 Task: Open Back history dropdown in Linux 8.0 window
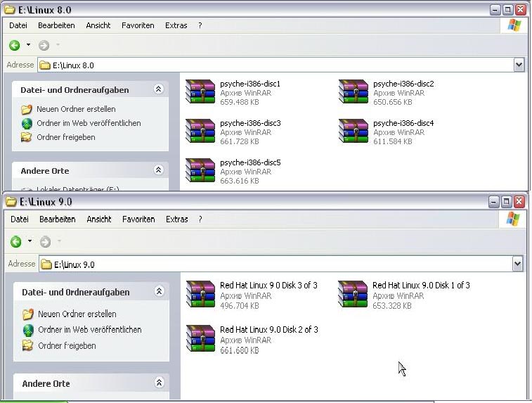tap(29, 44)
